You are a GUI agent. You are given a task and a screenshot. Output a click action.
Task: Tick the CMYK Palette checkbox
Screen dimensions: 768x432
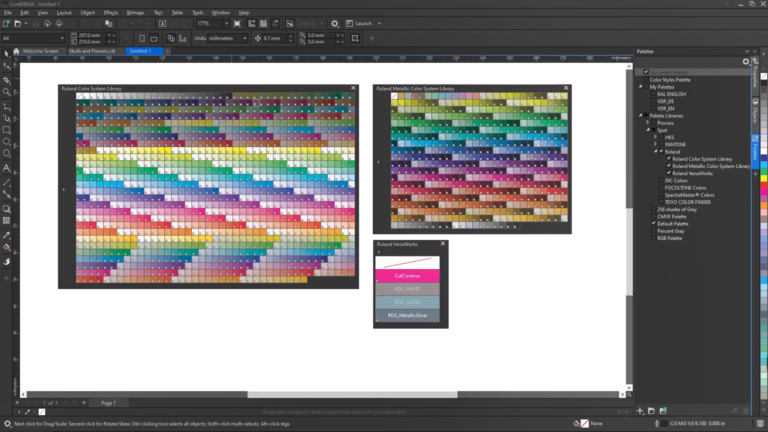pyautogui.click(x=653, y=216)
